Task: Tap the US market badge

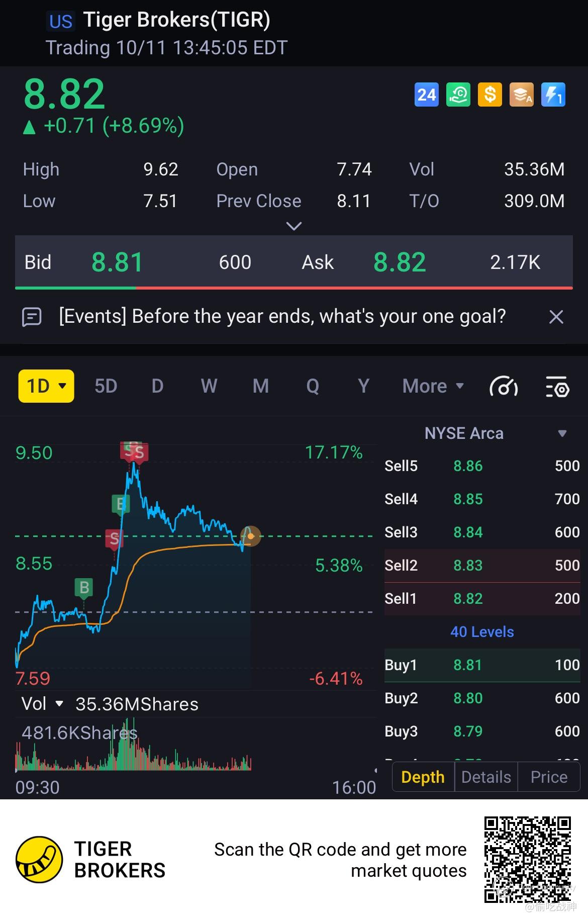Action: click(61, 22)
